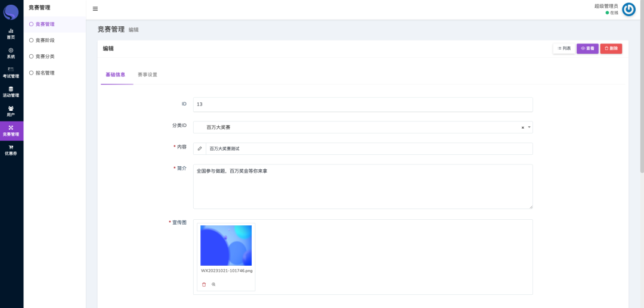Open 考试管理 exam management in sidebar
644x308 pixels.
click(11, 73)
